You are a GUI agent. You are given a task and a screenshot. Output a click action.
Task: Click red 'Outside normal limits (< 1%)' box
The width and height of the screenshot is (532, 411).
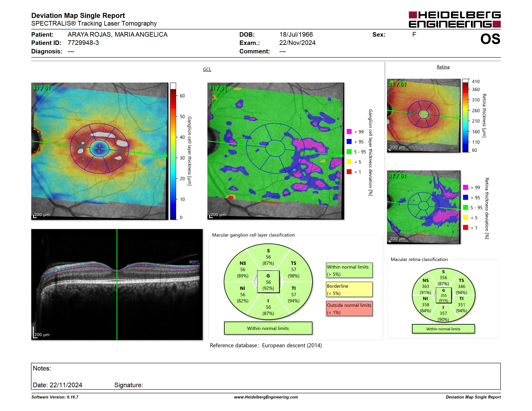coord(349,309)
